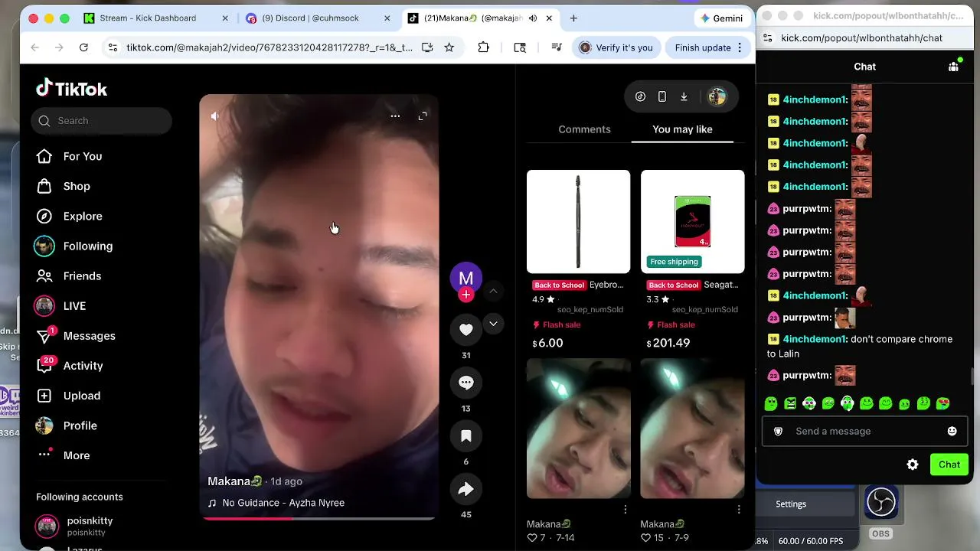Open the $201.49 Seagate product card
The width and height of the screenshot is (980, 551).
pos(692,259)
